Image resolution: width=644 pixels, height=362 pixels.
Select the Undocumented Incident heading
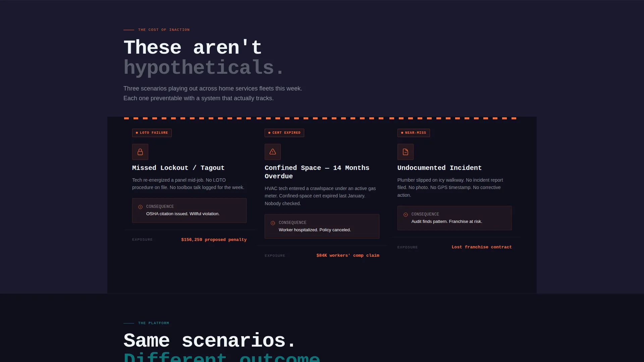[439, 168]
